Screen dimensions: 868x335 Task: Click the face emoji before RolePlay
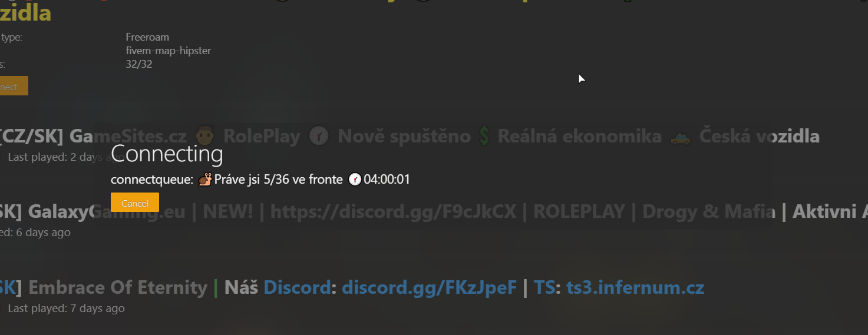pyautogui.click(x=204, y=137)
